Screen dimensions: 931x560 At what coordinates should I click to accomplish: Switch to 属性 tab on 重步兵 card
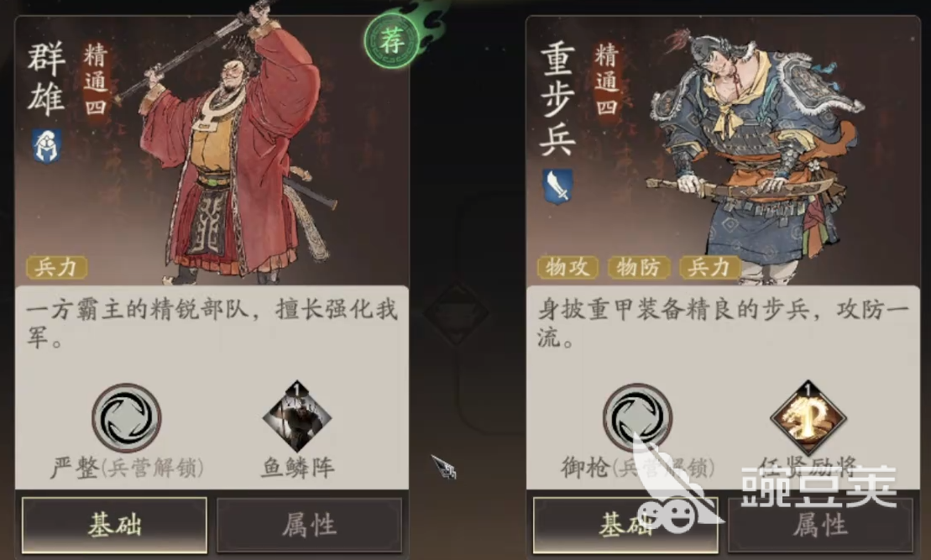click(820, 525)
